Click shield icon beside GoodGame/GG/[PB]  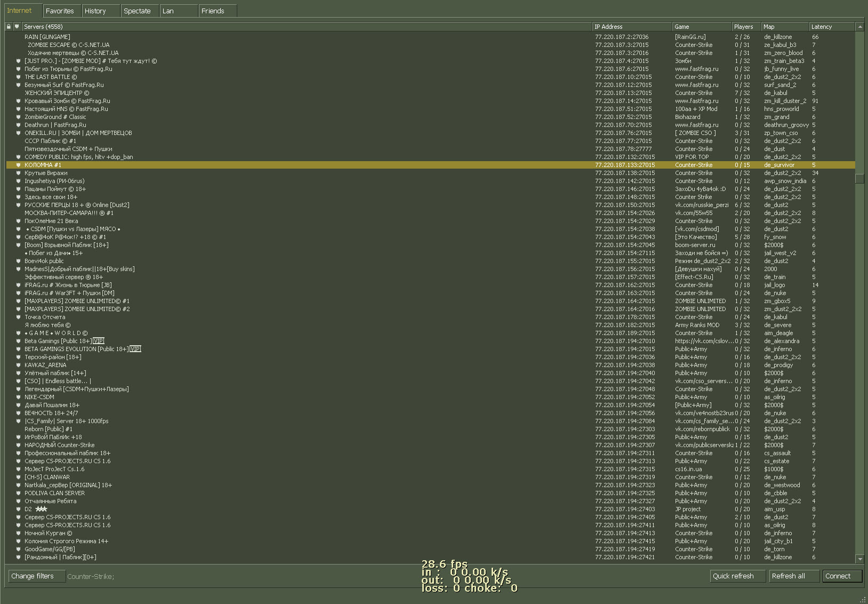[x=18, y=549]
